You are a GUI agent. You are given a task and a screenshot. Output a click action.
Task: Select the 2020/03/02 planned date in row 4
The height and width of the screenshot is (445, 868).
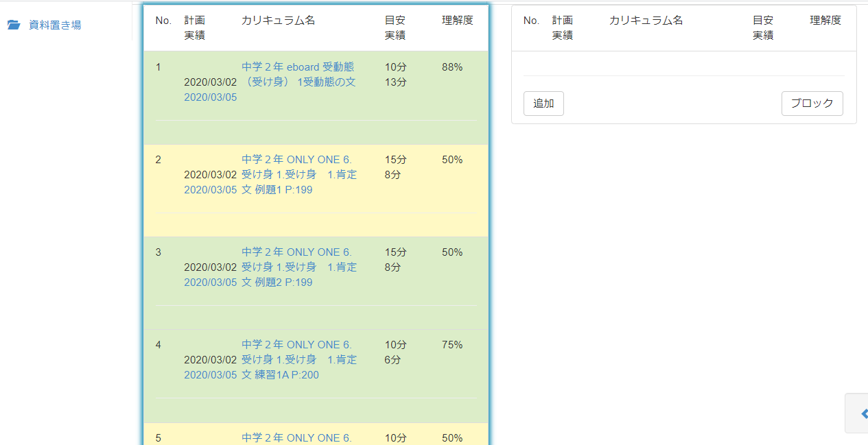211,360
